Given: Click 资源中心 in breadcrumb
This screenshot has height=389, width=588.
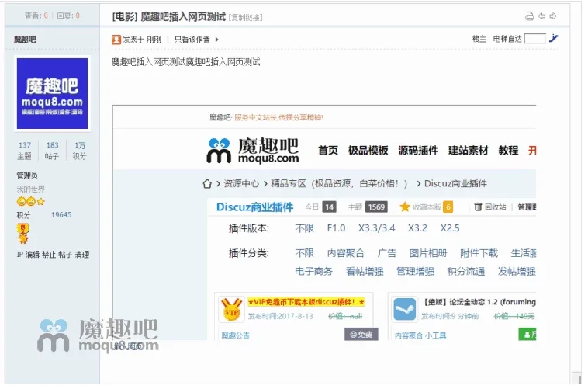Looking at the screenshot, I should click(241, 183).
